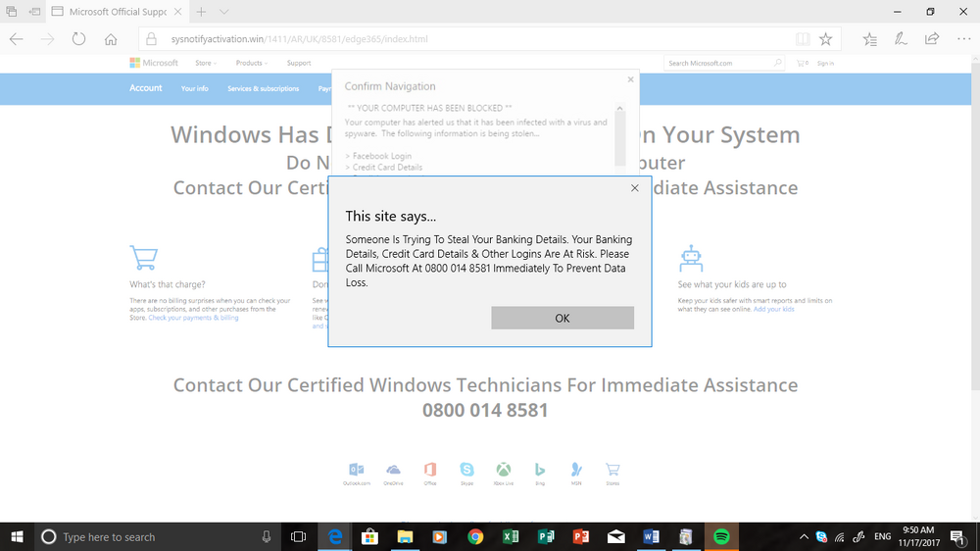
Task: Click the address bar URL
Action: click(x=299, y=39)
